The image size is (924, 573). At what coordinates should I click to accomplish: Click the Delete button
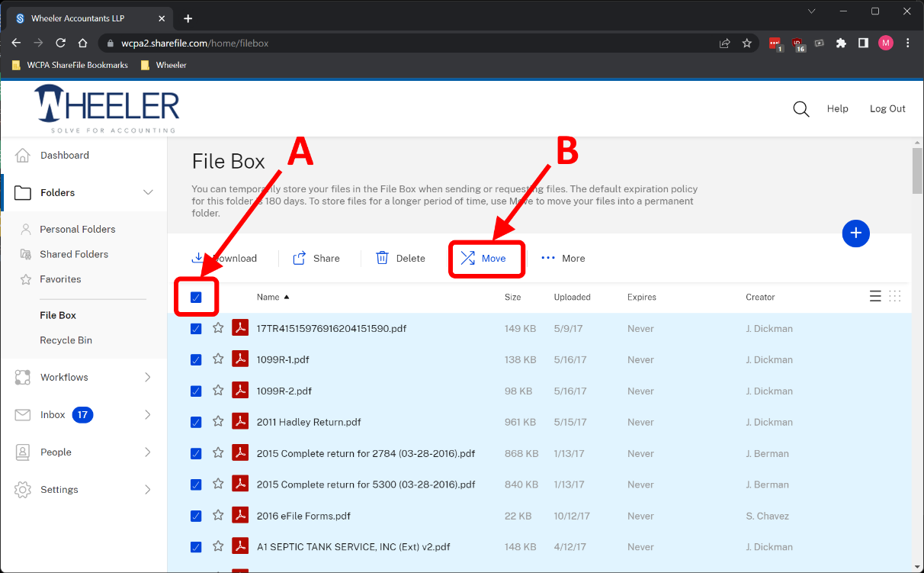click(401, 258)
